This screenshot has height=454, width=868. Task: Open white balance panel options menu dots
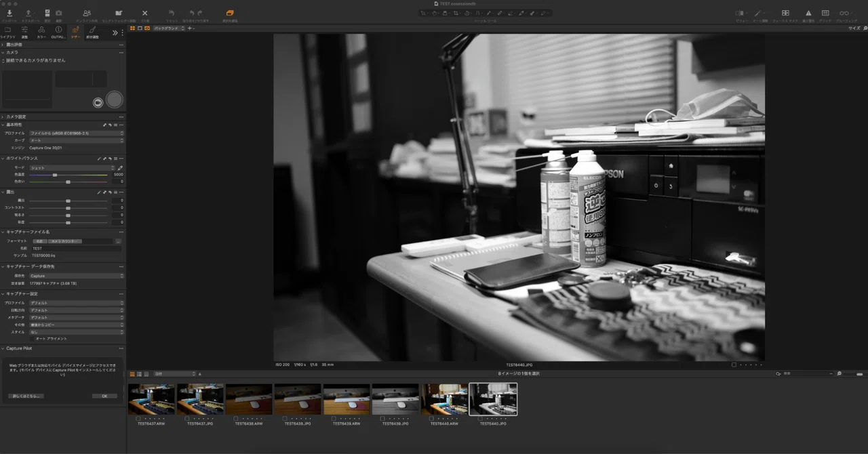click(x=121, y=159)
